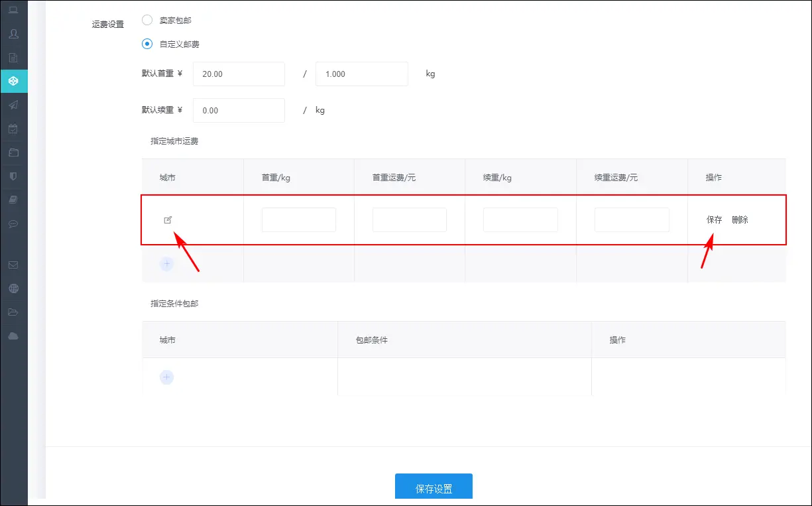
Task: Open the document icon in sidebar
Action: pyautogui.click(x=13, y=57)
